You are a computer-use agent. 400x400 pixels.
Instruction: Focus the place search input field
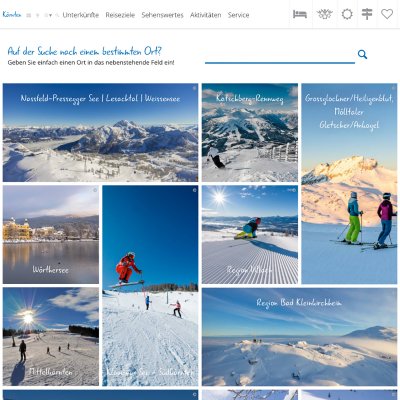(x=280, y=55)
